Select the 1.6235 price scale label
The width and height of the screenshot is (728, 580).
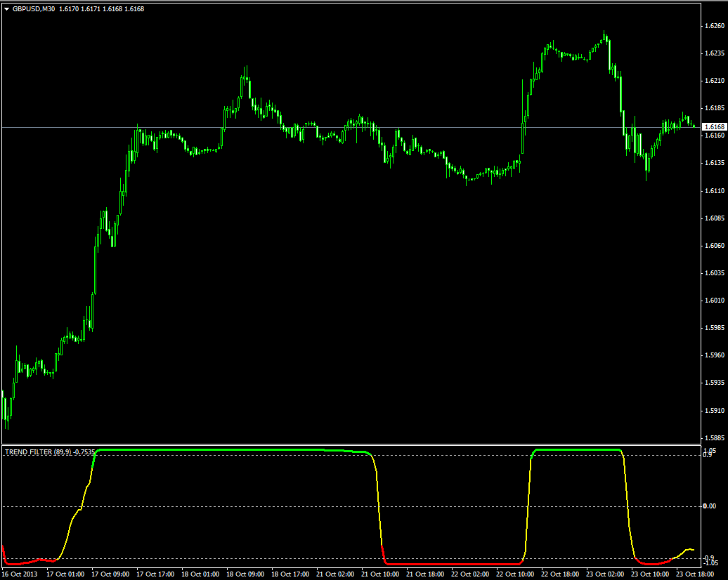click(715, 53)
